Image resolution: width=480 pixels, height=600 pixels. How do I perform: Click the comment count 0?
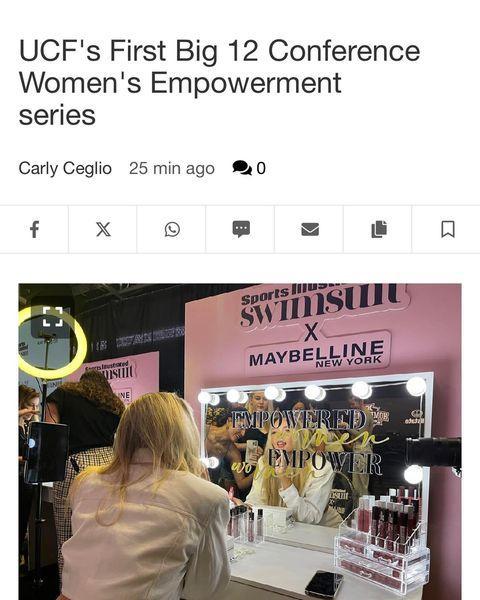click(261, 168)
